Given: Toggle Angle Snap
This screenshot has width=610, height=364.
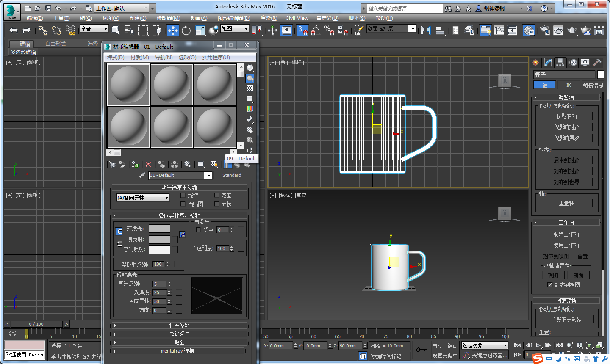Looking at the screenshot, I should (x=316, y=30).
